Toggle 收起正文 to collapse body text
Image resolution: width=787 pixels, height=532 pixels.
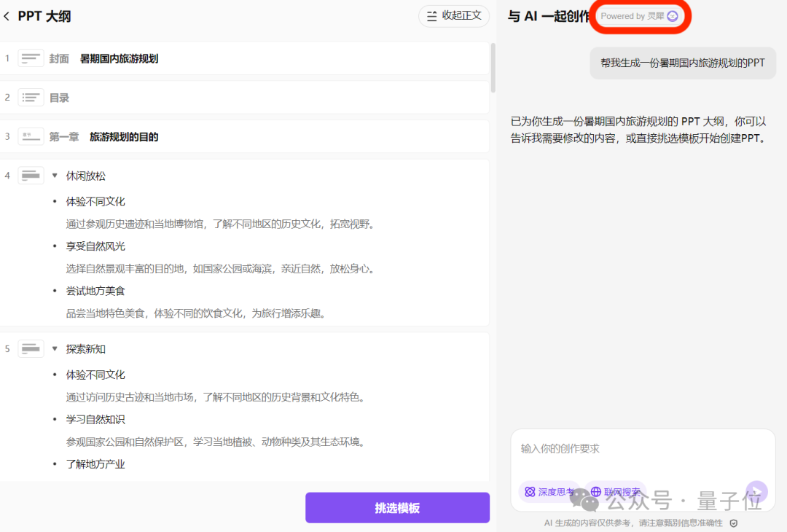(453, 15)
